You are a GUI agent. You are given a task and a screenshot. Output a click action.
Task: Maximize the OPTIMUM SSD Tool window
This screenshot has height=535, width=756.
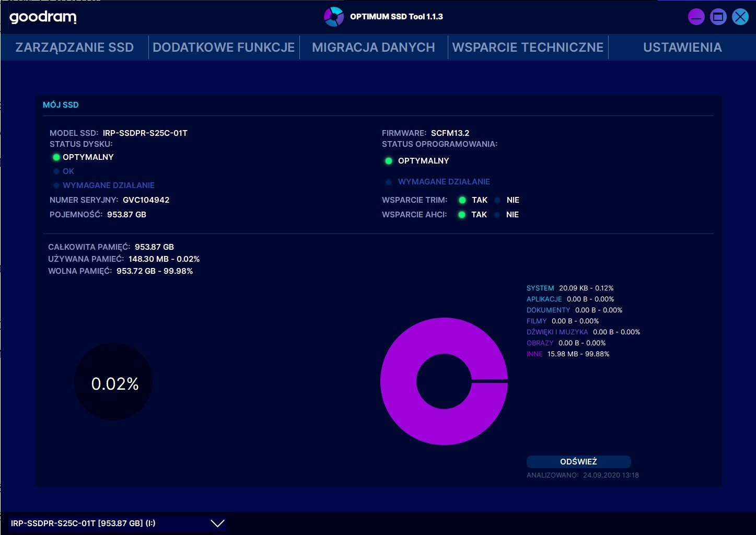coord(718,17)
